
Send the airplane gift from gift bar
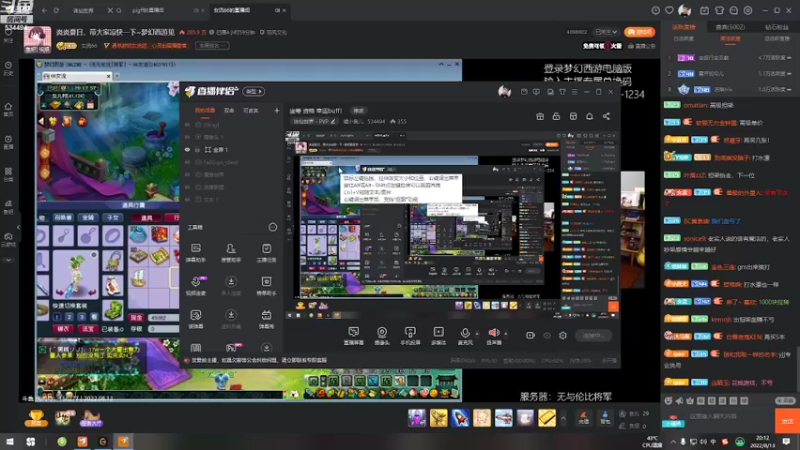pyautogui.click(x=503, y=418)
